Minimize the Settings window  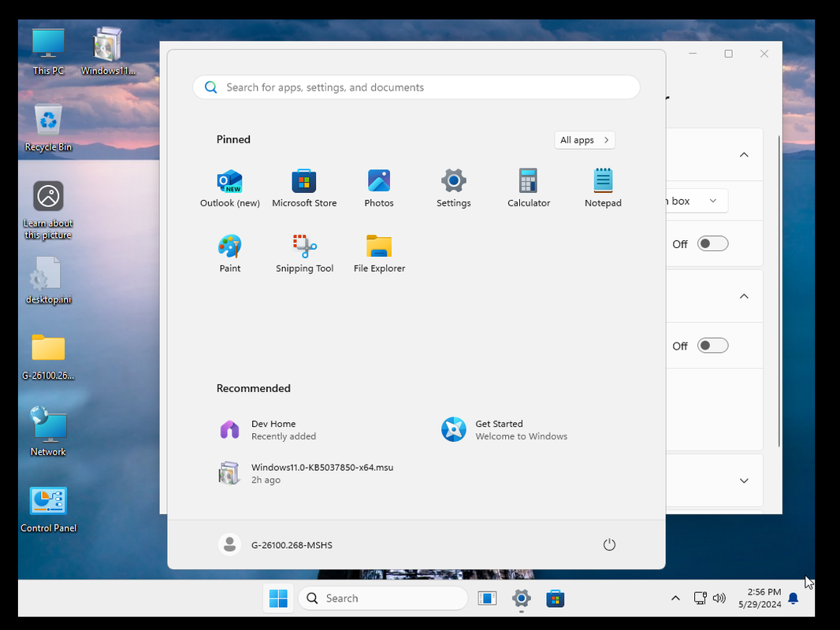(693, 54)
